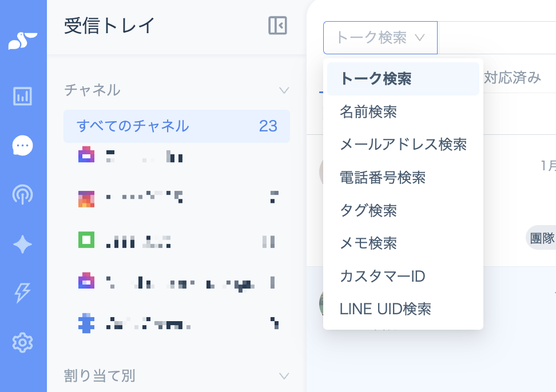556x392 pixels.
Task: Collapse the 割り当て別 section chevron
Action: tap(284, 375)
